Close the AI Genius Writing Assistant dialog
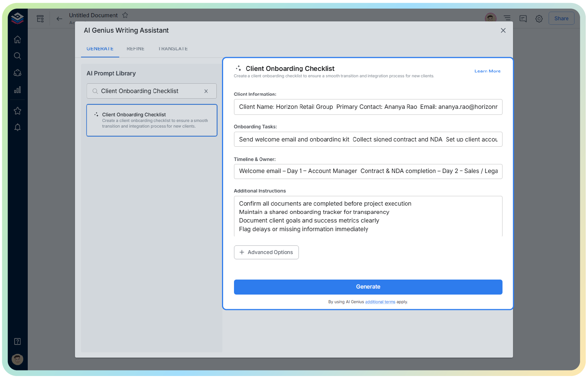 [503, 30]
